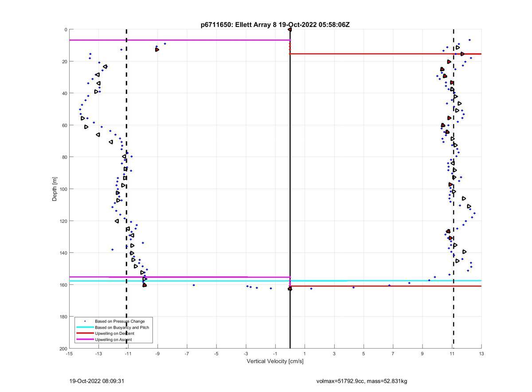Click legend entry 'Based on Buoyancy and Pitch'
Image resolution: width=532 pixels, height=392 pixels.
(x=122, y=327)
